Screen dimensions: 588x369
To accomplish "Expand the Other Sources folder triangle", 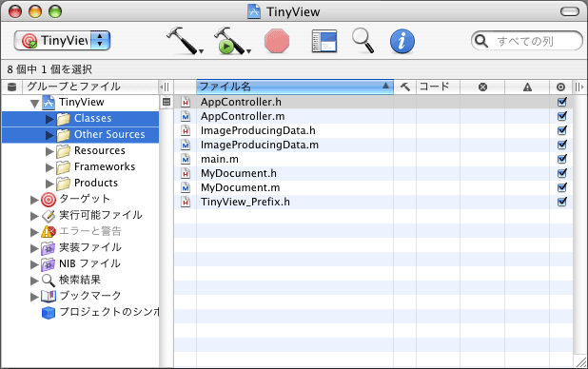I will tap(49, 135).
